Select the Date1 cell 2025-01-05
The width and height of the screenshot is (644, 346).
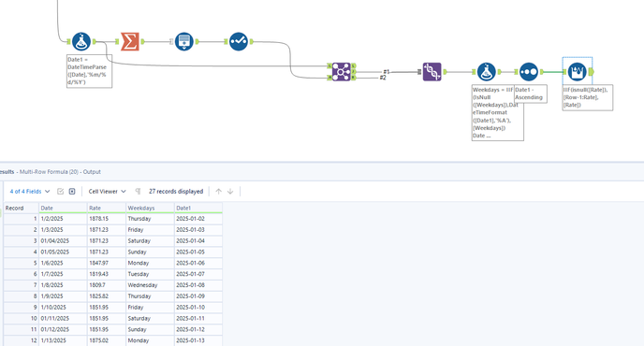coord(198,252)
